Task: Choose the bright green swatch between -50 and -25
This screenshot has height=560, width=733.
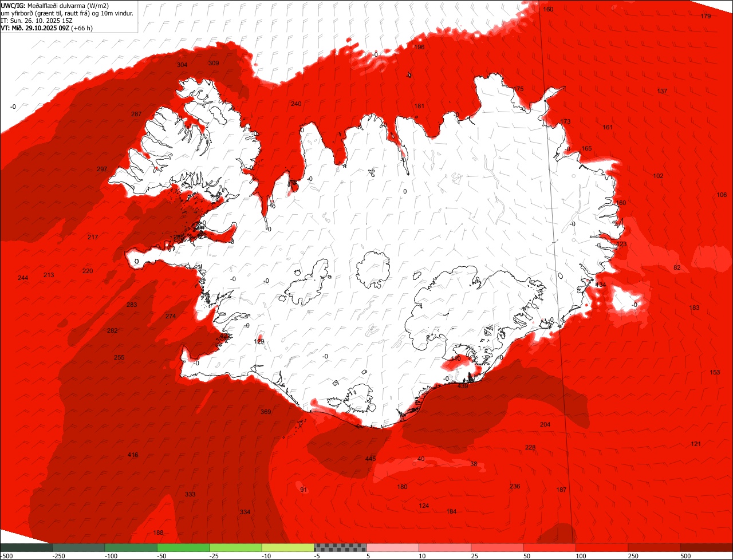Action: click(x=183, y=547)
